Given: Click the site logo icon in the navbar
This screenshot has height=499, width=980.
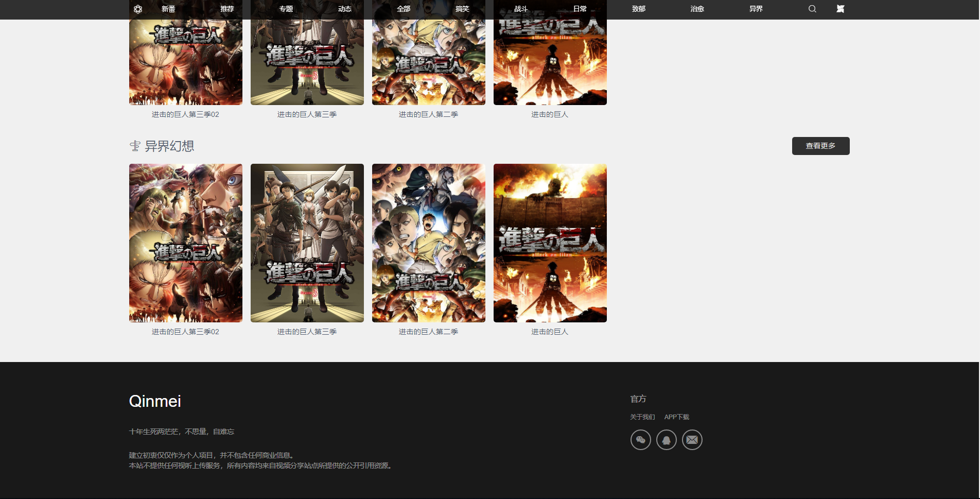Looking at the screenshot, I should 138,9.
